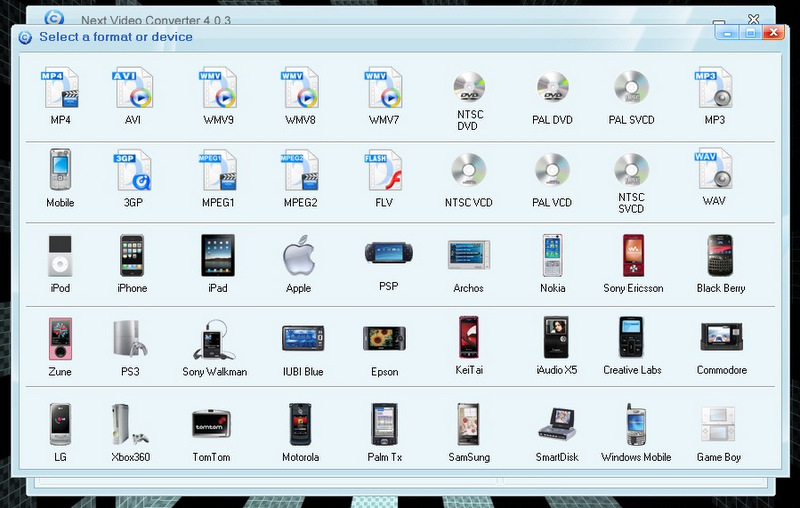Select the 3GP format icon

pos(133,170)
